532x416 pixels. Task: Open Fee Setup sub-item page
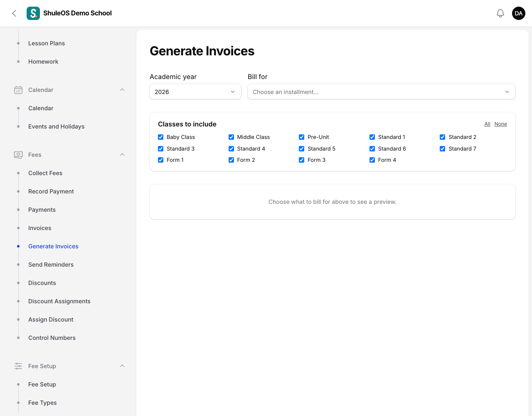click(42, 384)
